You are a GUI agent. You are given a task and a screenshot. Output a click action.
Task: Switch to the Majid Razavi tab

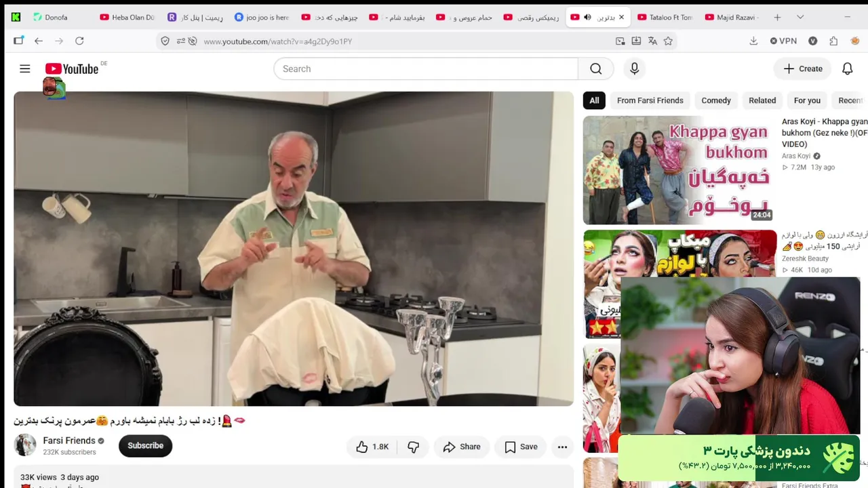click(x=732, y=18)
